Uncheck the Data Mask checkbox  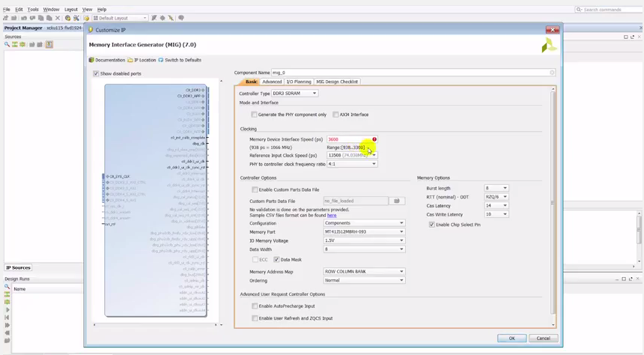coord(276,260)
